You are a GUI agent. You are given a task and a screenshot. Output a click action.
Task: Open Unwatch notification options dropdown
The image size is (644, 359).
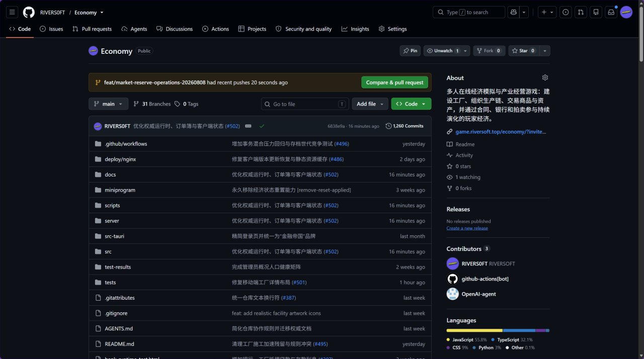(465, 51)
